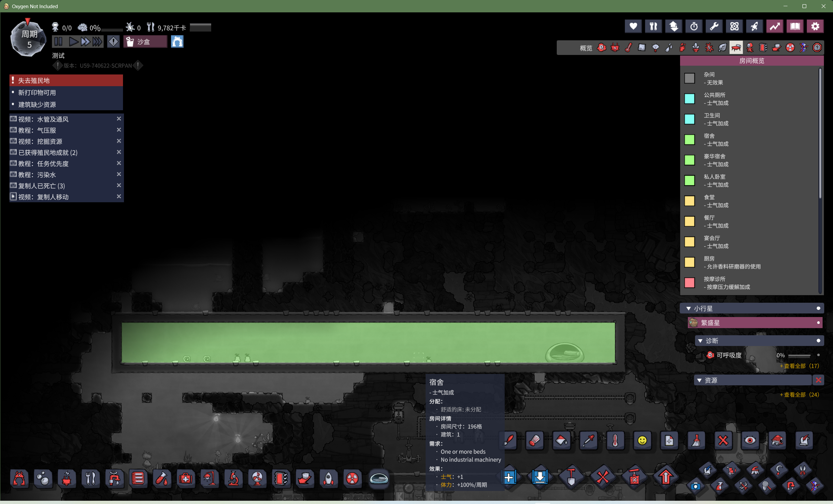The width and height of the screenshot is (833, 504).
Task: Dismiss the 教程：气压服 message
Action: click(119, 130)
